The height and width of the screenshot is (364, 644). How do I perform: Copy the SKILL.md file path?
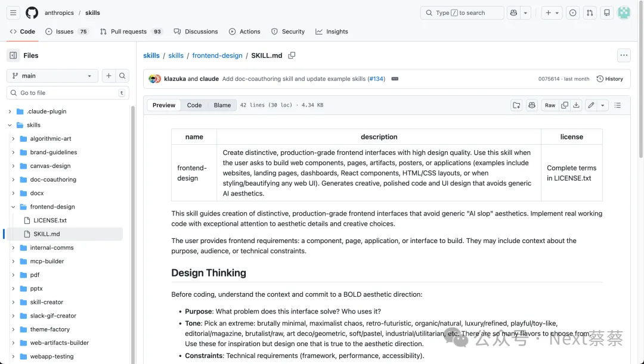292,55
